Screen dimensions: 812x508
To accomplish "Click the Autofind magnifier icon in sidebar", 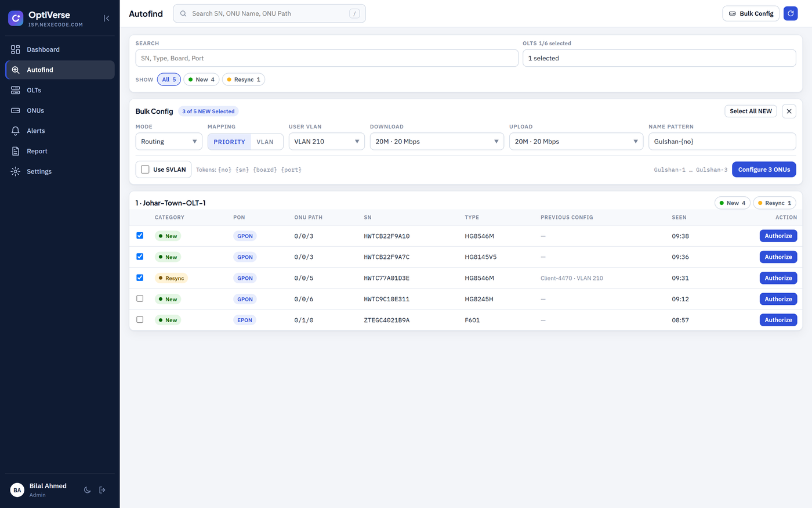I will (x=16, y=70).
